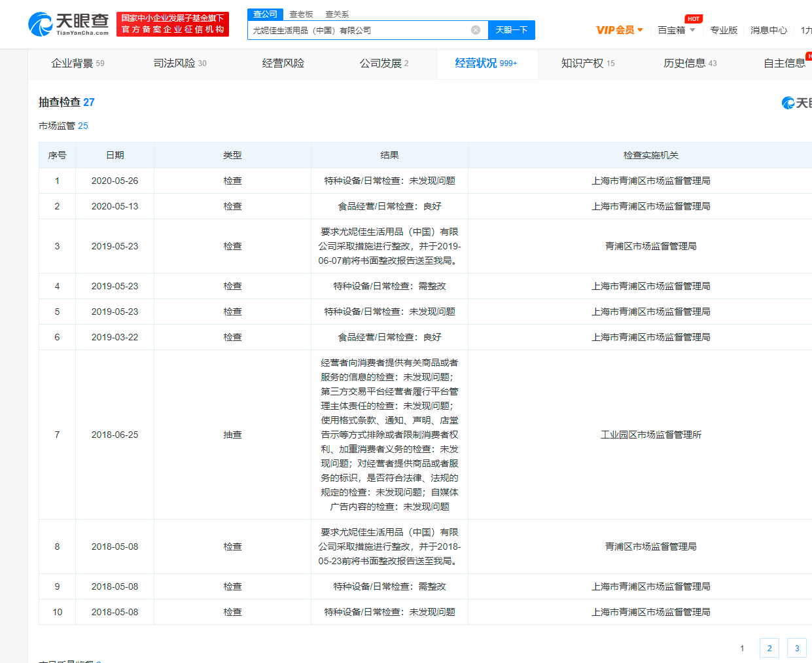Viewport: 812px width, 663px height.
Task: Go to pagination page 2
Action: pyautogui.click(x=769, y=648)
